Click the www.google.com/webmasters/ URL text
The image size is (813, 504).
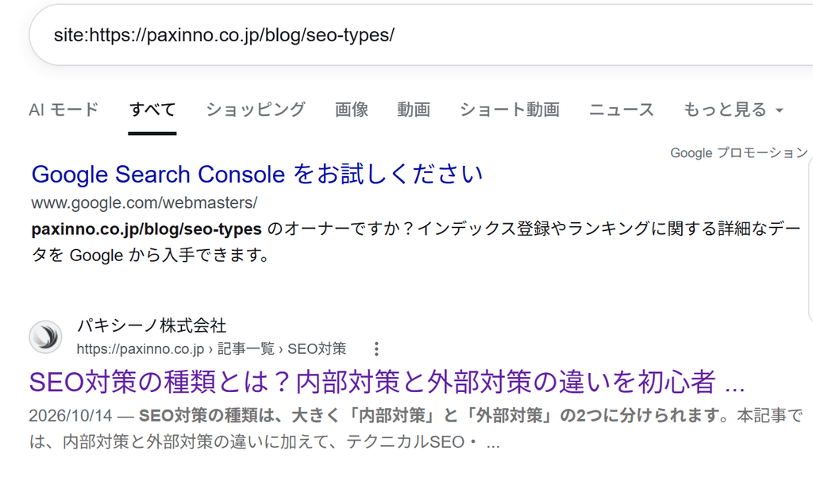[144, 202]
